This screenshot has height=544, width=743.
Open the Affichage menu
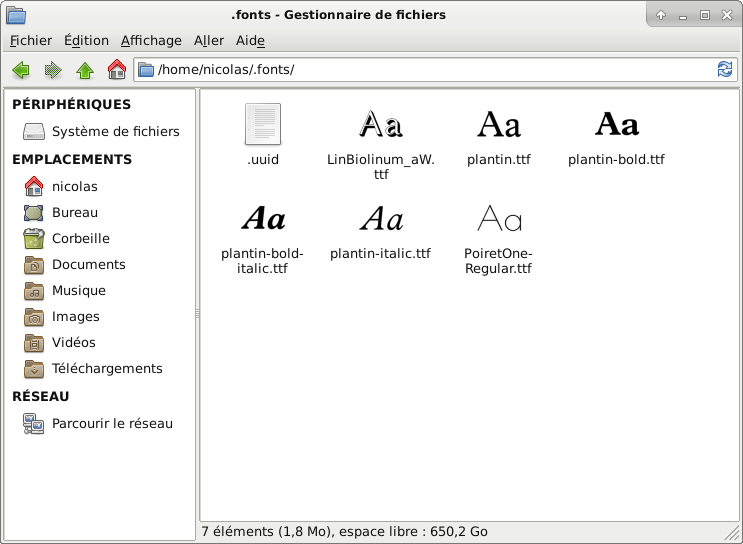click(x=151, y=41)
